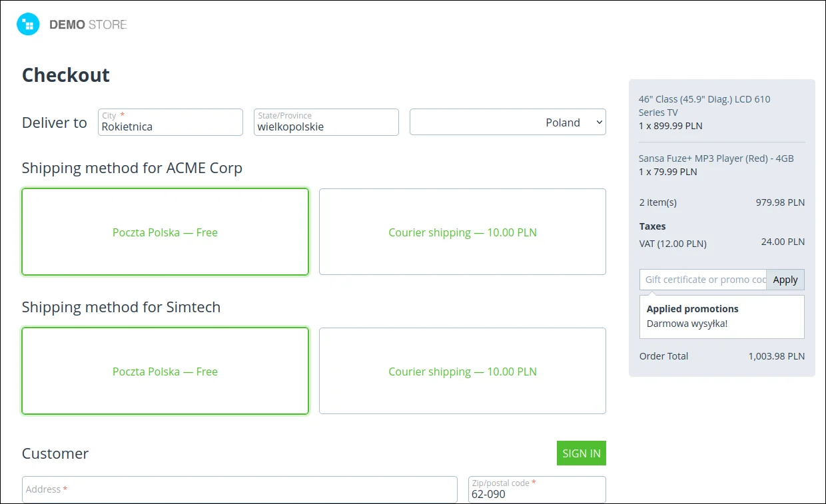Focus the Address input field
Viewport: 826px width, 504px height.
coord(240,489)
